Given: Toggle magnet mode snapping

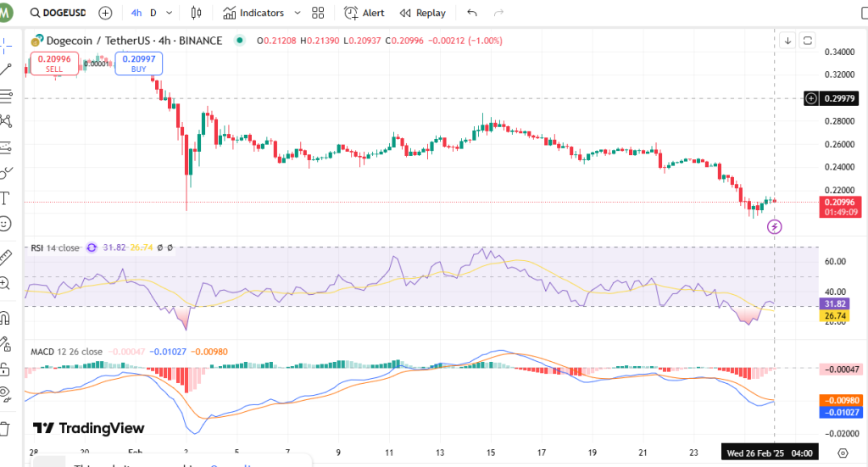Looking at the screenshot, I should click(x=5, y=318).
